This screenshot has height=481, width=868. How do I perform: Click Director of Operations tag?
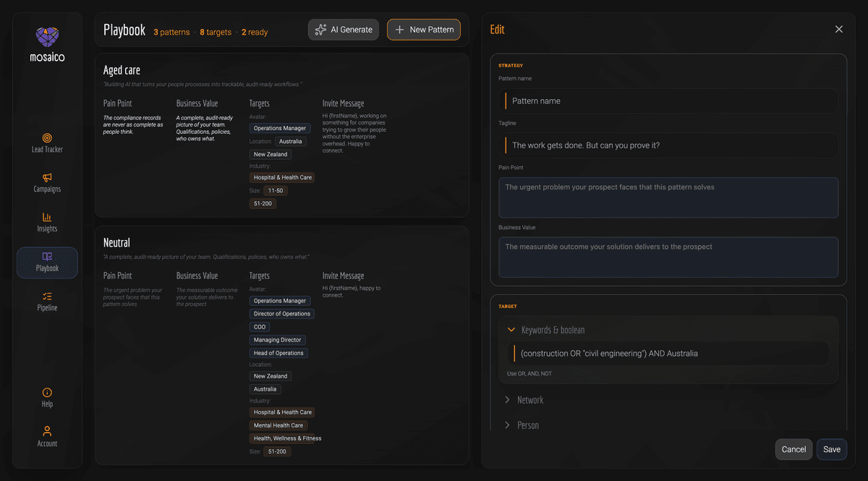pos(282,314)
